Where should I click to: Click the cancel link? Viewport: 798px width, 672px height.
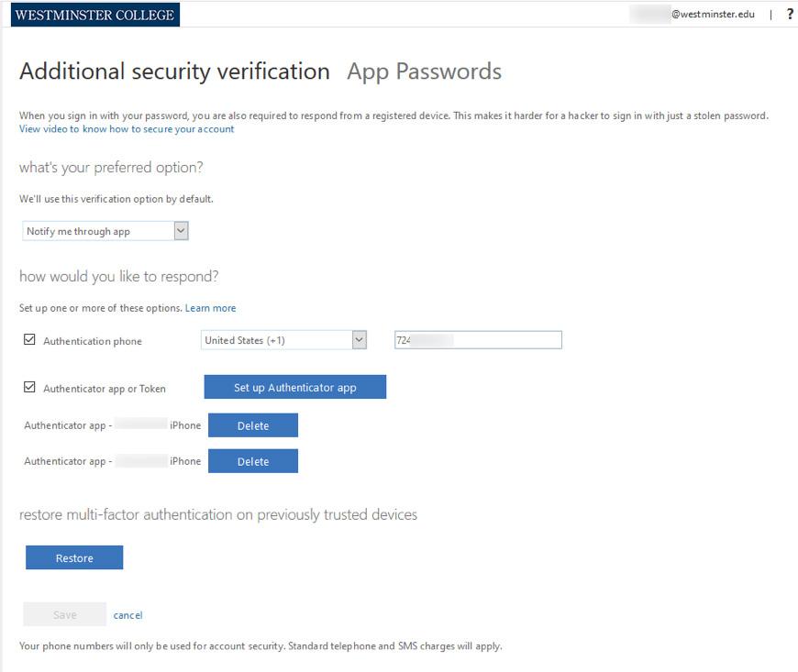127,615
